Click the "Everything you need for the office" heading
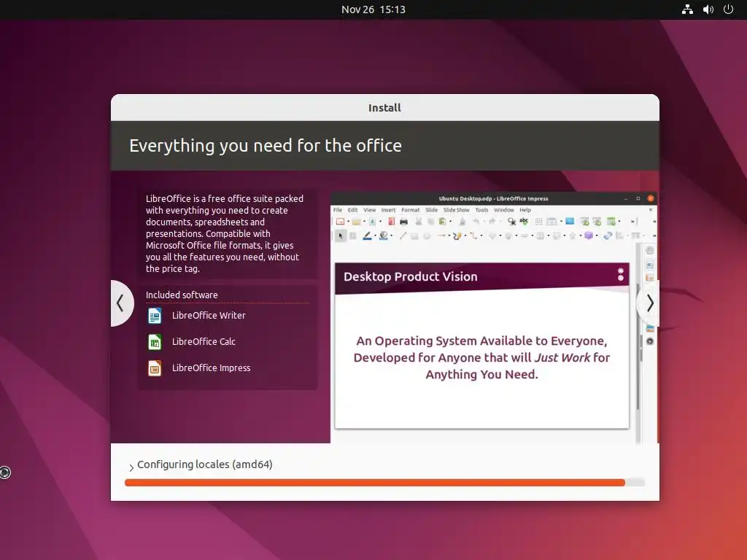 pyautogui.click(x=266, y=145)
